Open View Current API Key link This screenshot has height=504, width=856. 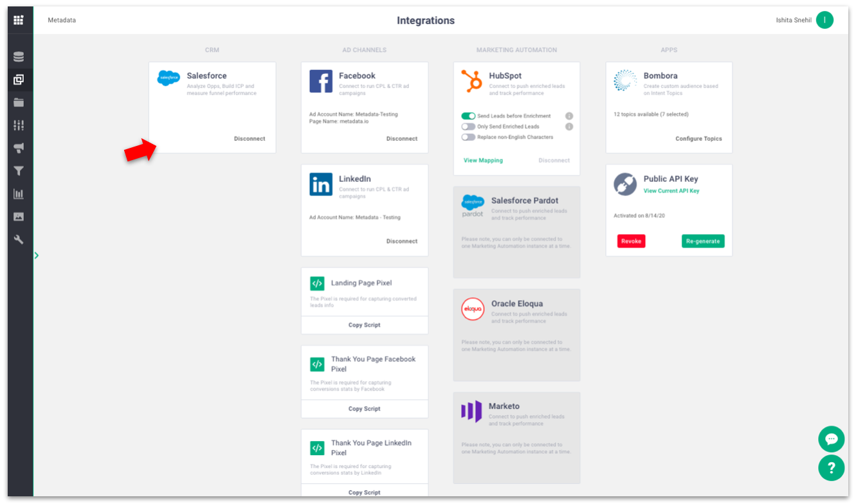[x=671, y=191]
